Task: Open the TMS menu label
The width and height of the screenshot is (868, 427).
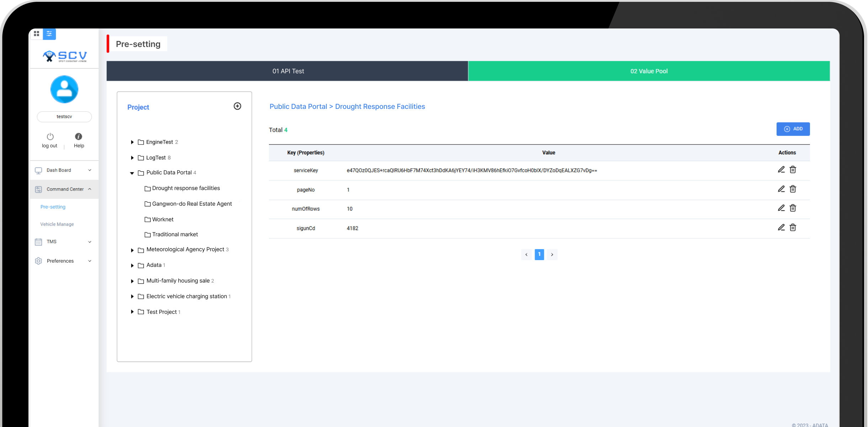Action: 52,242
